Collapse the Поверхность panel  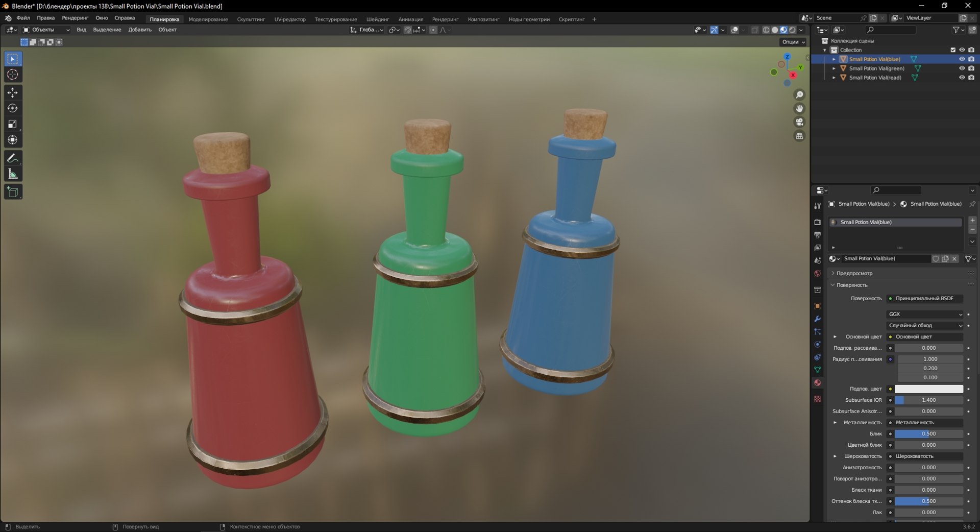tap(852, 285)
